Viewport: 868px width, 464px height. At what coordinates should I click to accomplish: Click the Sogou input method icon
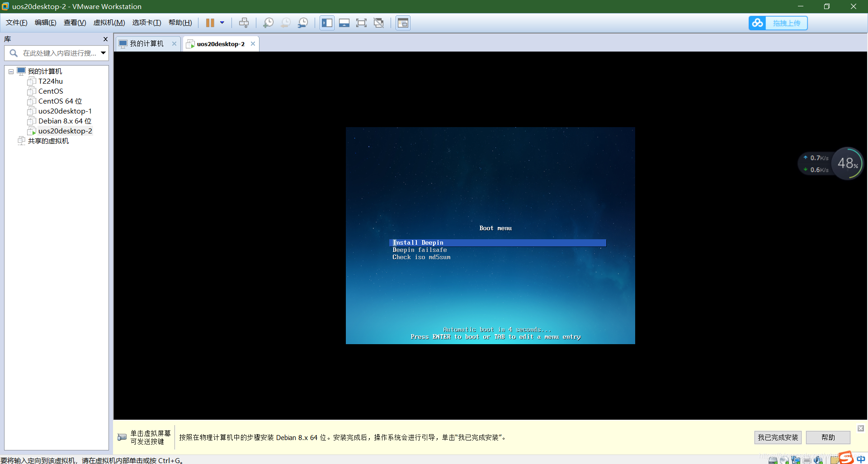tap(846, 458)
